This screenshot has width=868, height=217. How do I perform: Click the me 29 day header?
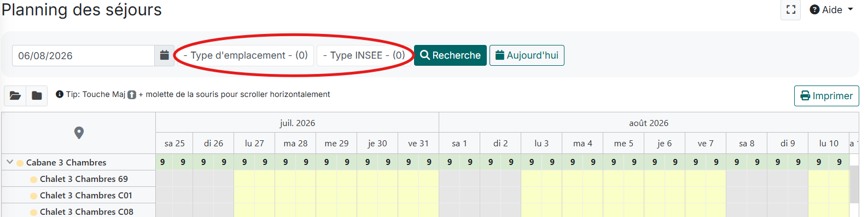click(x=336, y=144)
